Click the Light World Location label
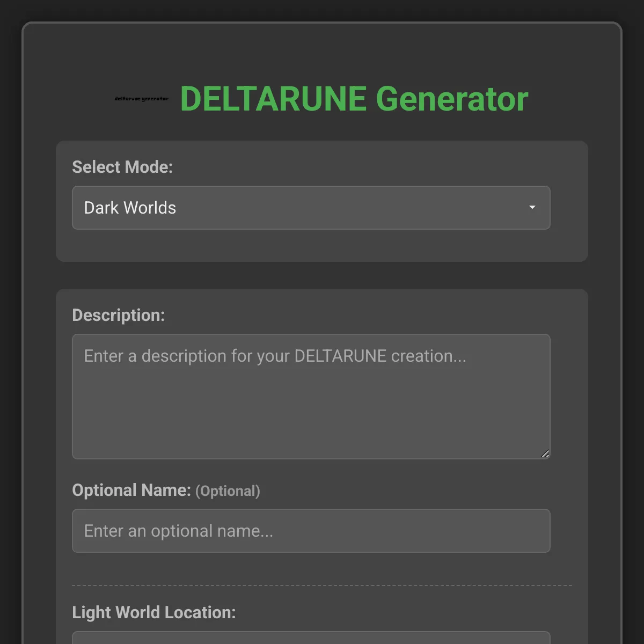Screen dimensions: 644x644 154,612
